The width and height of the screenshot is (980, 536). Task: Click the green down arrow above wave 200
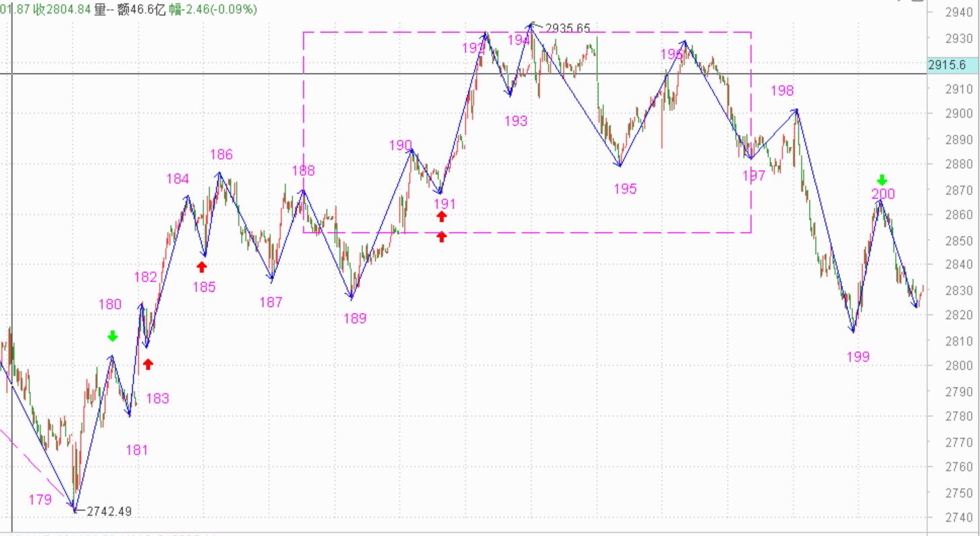click(882, 180)
